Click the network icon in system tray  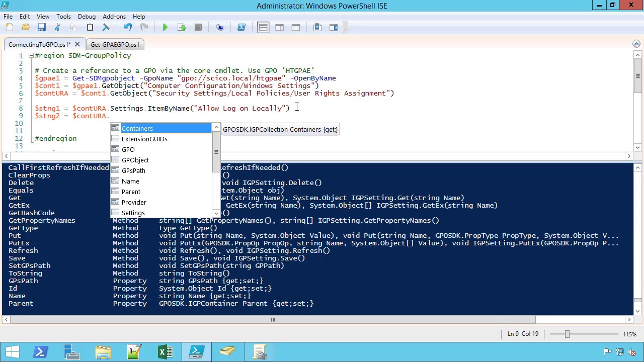tap(619, 352)
